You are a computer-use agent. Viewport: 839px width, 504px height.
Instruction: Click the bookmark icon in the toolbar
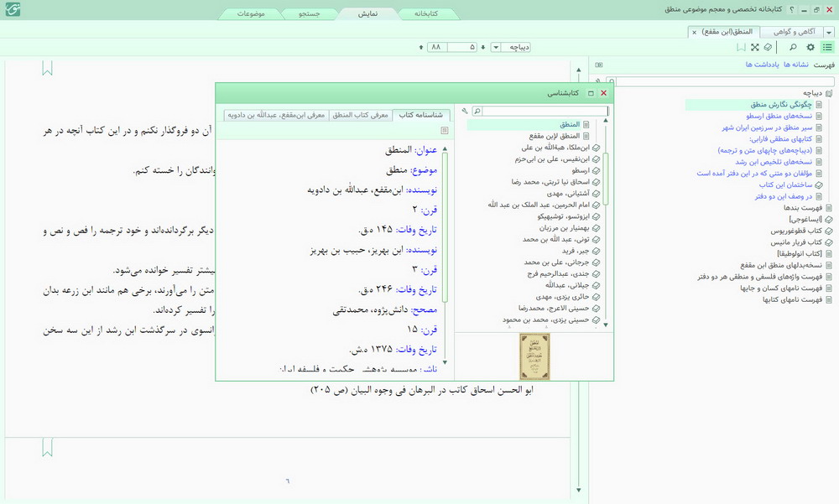coord(741,47)
